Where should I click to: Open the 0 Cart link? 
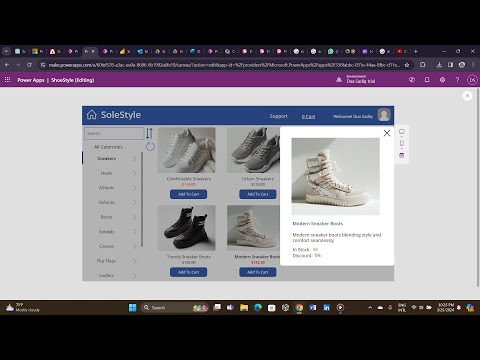point(308,116)
